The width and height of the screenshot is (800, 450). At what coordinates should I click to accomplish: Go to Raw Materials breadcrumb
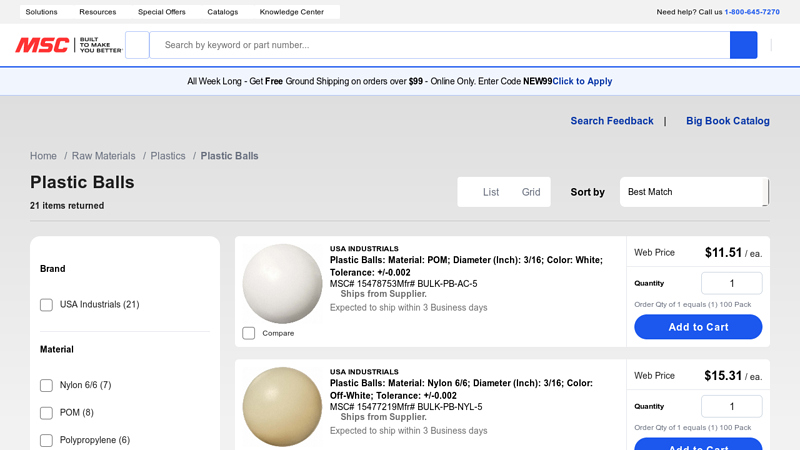pyautogui.click(x=104, y=156)
